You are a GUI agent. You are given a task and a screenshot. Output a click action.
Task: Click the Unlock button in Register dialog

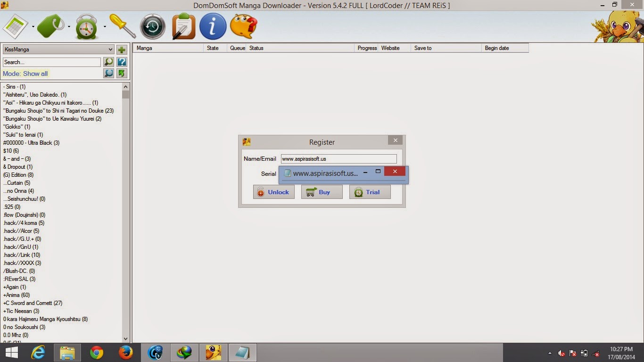pyautogui.click(x=273, y=192)
